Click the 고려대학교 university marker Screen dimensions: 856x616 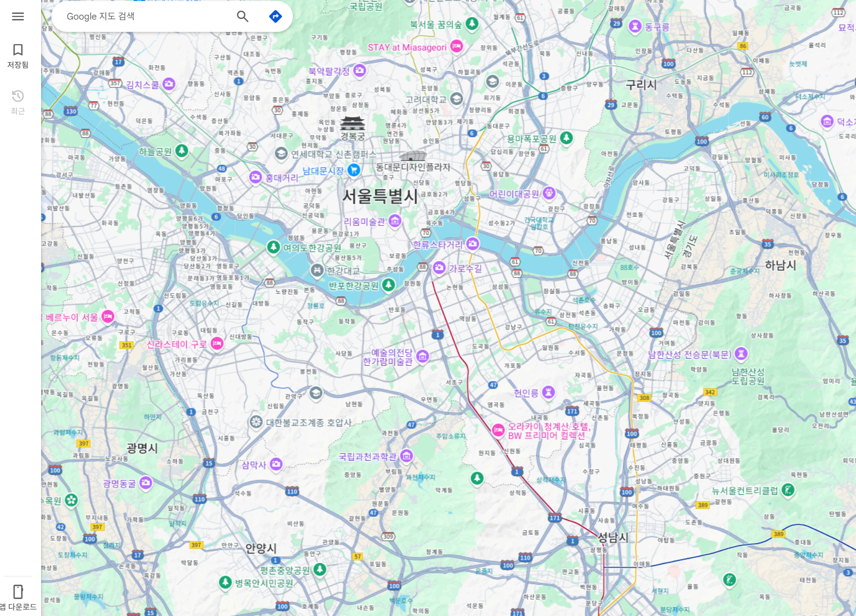(456, 99)
